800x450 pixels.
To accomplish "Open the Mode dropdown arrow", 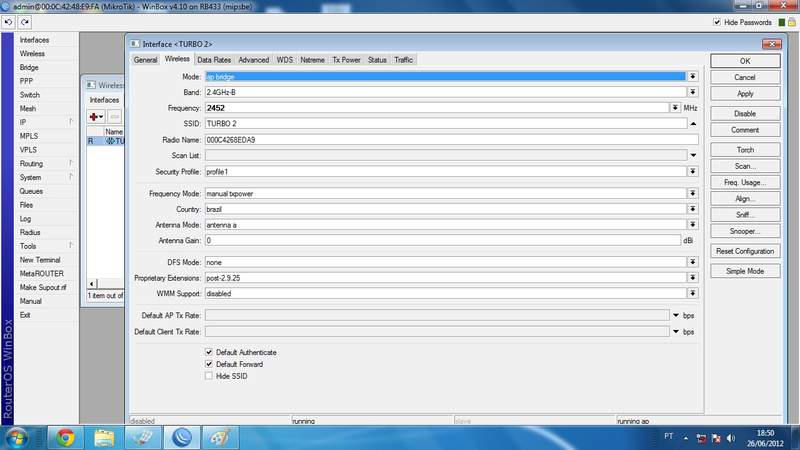I will click(x=692, y=77).
